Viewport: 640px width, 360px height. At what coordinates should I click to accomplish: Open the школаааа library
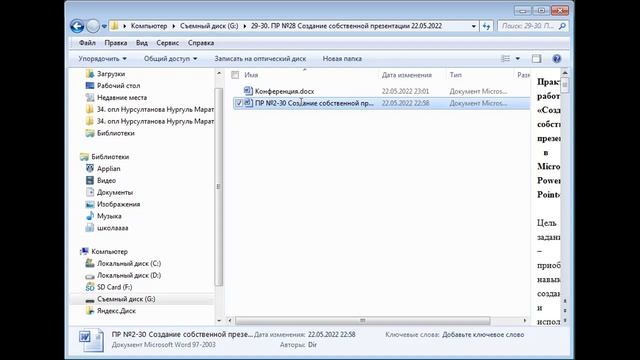pos(112,228)
